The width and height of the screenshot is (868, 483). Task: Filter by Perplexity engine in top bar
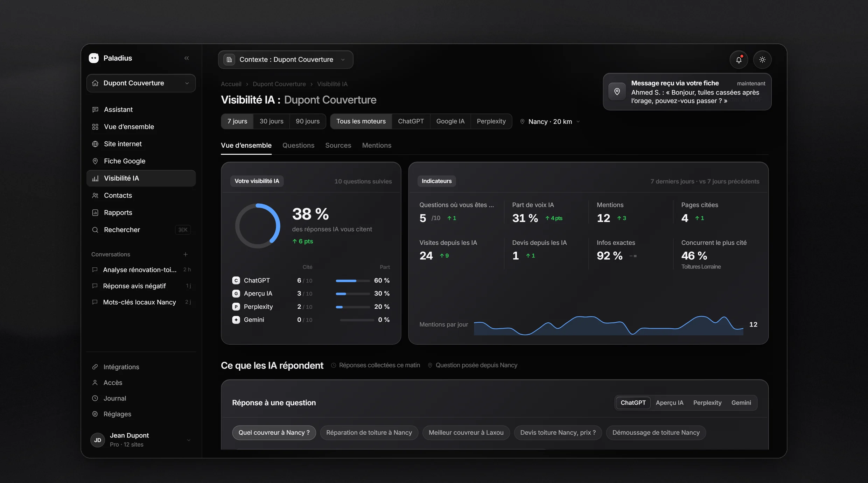coord(491,121)
